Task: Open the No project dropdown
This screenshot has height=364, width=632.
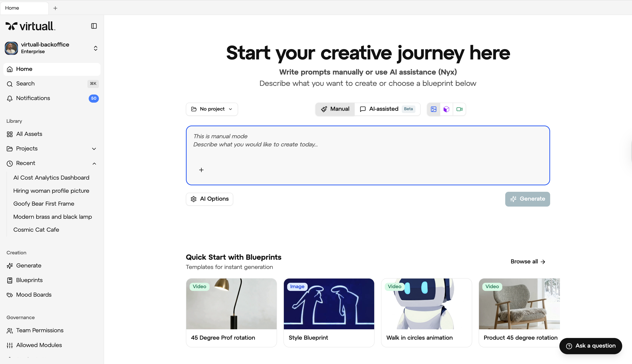Action: tap(212, 109)
